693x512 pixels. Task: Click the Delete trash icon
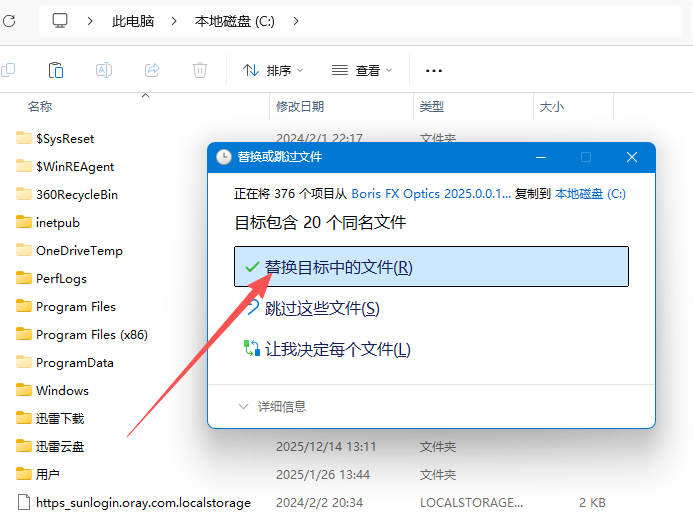[200, 70]
